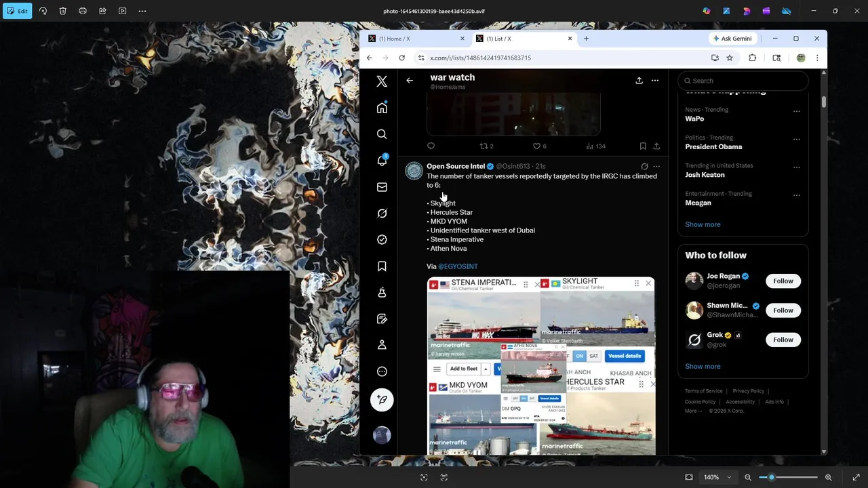Bookmark this page with star icon

(730, 58)
